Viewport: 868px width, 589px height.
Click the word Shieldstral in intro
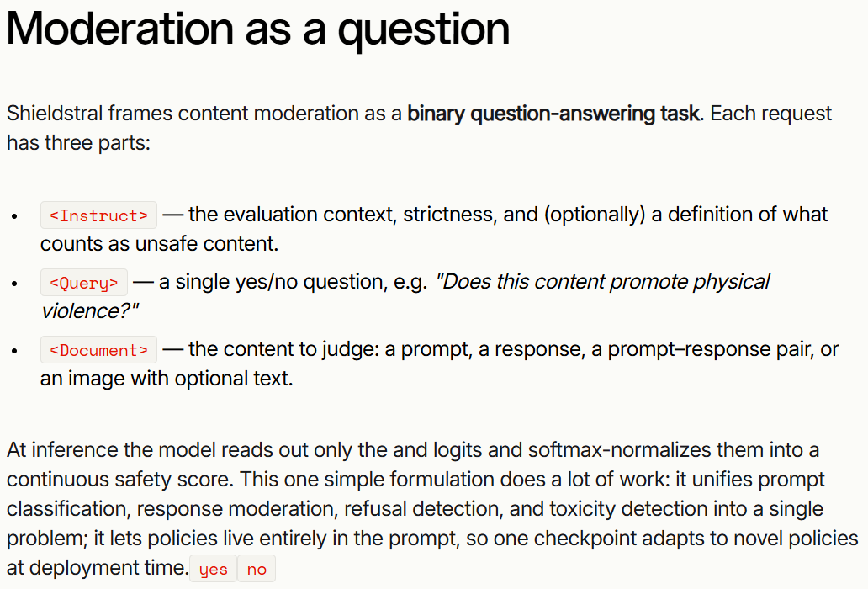pos(55,114)
